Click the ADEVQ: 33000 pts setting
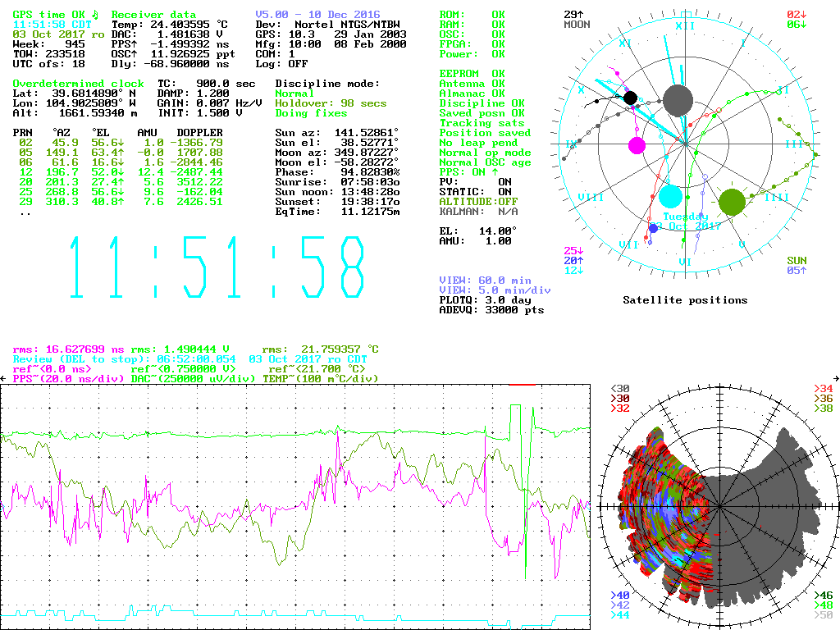This screenshot has width=840, height=630. [x=492, y=310]
